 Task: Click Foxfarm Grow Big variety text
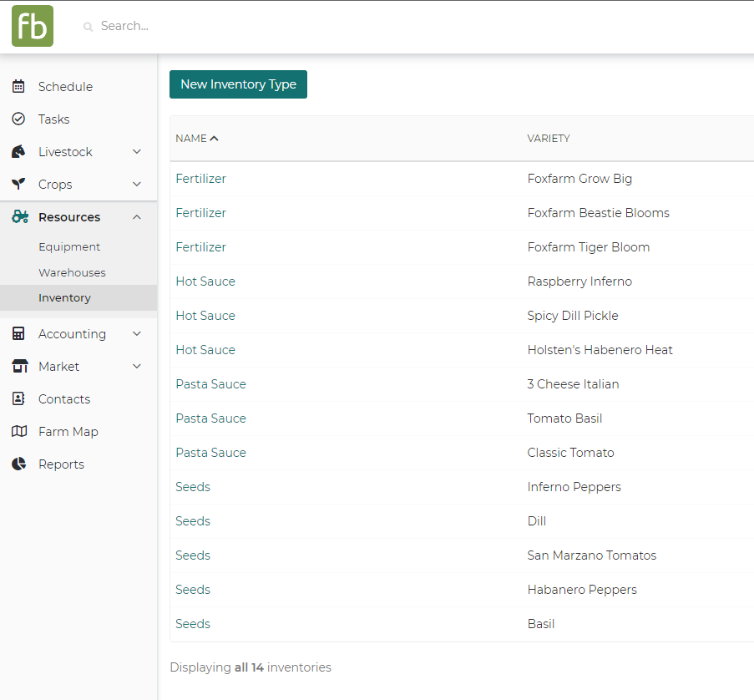[579, 179]
